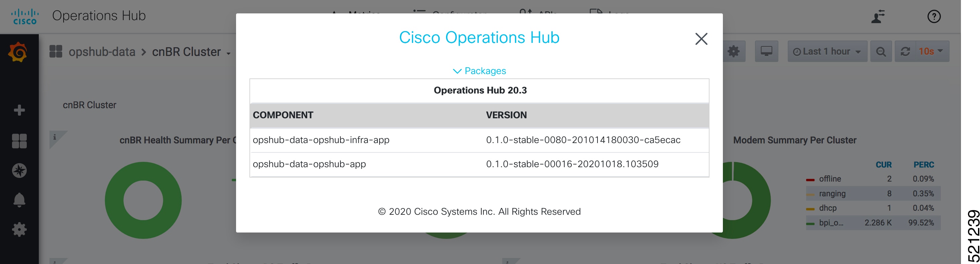
Task: Open dashboard settings gear icon
Action: tap(734, 52)
